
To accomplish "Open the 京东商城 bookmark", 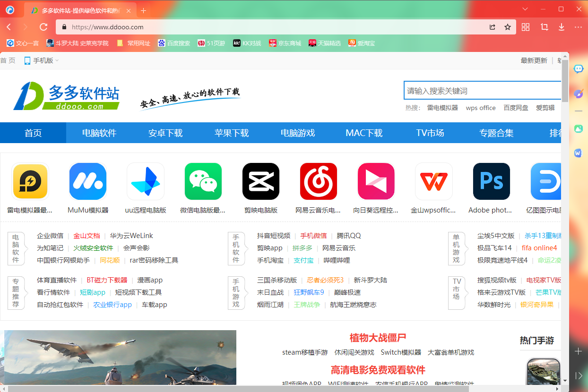I will (285, 43).
